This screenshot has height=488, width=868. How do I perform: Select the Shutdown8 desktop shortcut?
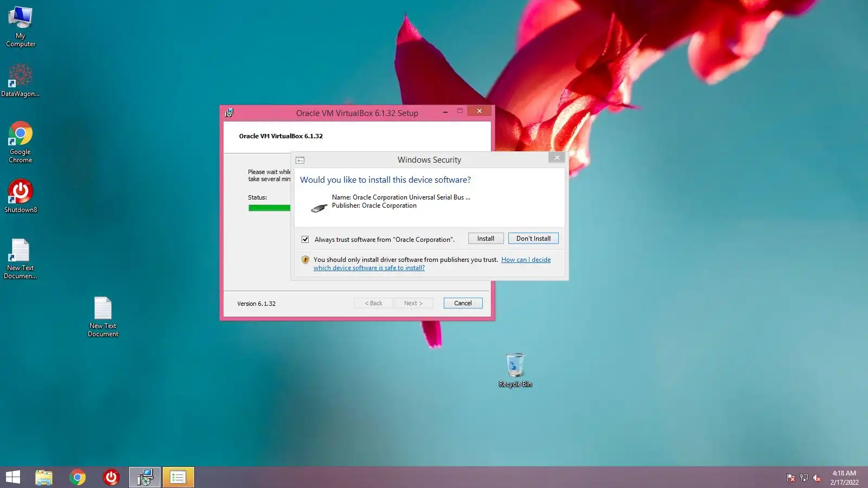point(21,196)
